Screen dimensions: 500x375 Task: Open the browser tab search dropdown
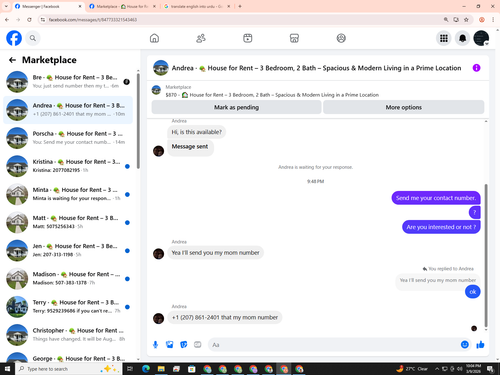(6, 6)
